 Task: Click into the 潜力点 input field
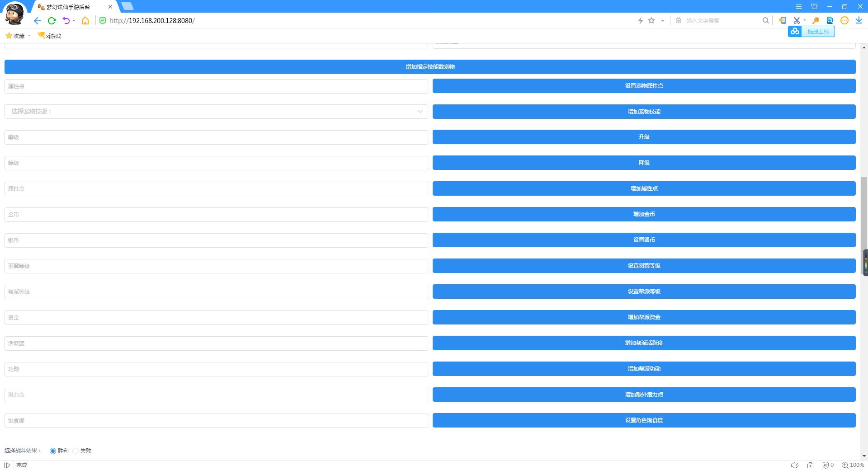tap(216, 395)
